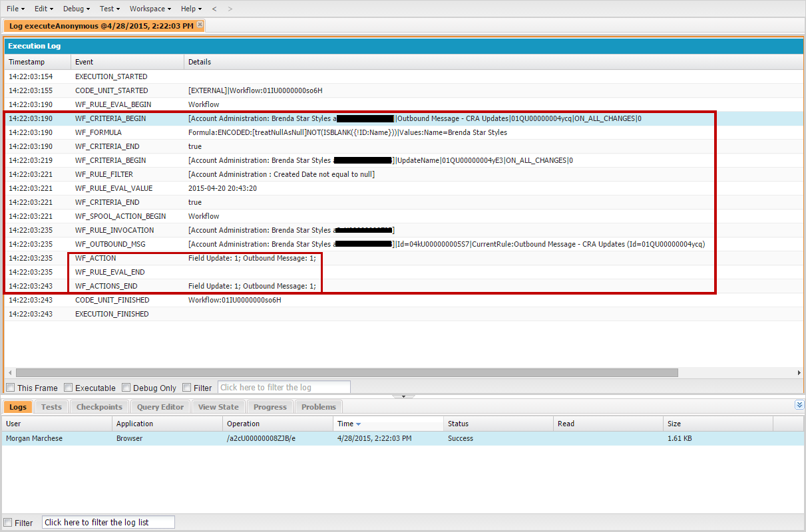Select the WF_RULE_EVAL_END row
The height and width of the screenshot is (532, 806).
point(403,272)
